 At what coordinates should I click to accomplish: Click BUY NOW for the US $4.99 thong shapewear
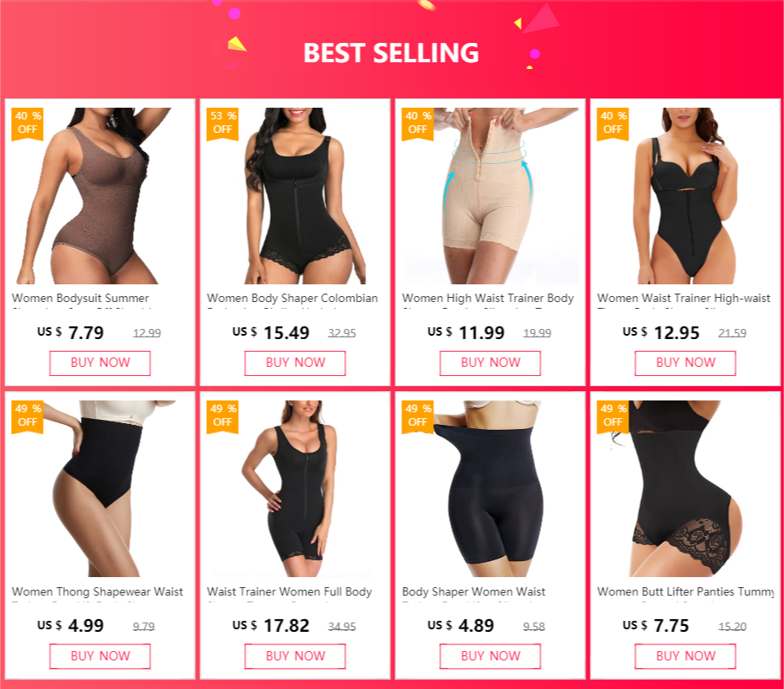100,656
